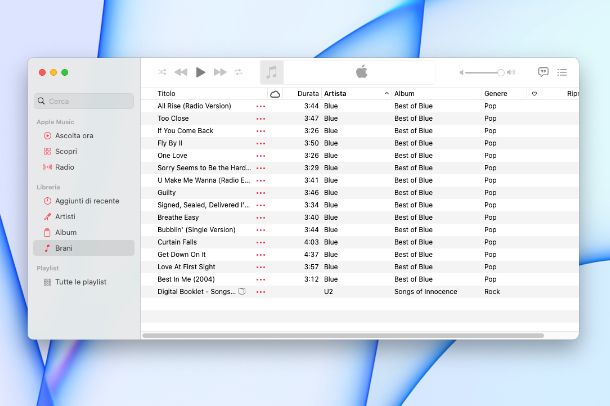Click Apple logo in now-playing display

pos(361,72)
